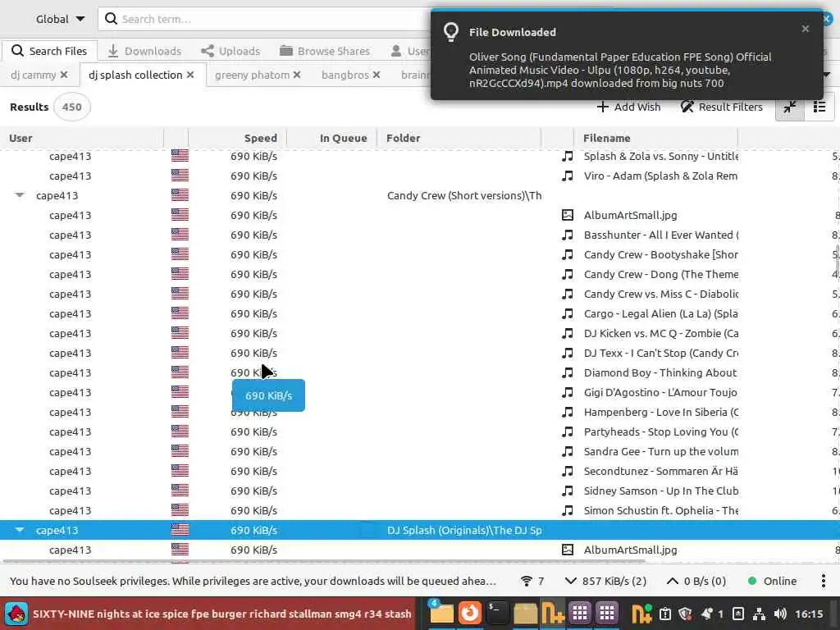Switch to the Search Files tab
Viewport: 840px width, 630px height.
point(49,51)
